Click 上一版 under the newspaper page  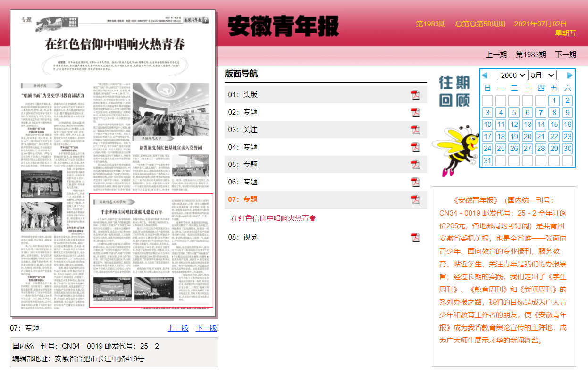tap(178, 328)
